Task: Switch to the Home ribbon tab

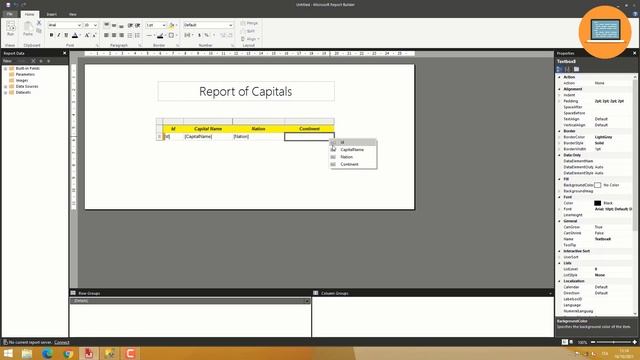Action: [29, 14]
